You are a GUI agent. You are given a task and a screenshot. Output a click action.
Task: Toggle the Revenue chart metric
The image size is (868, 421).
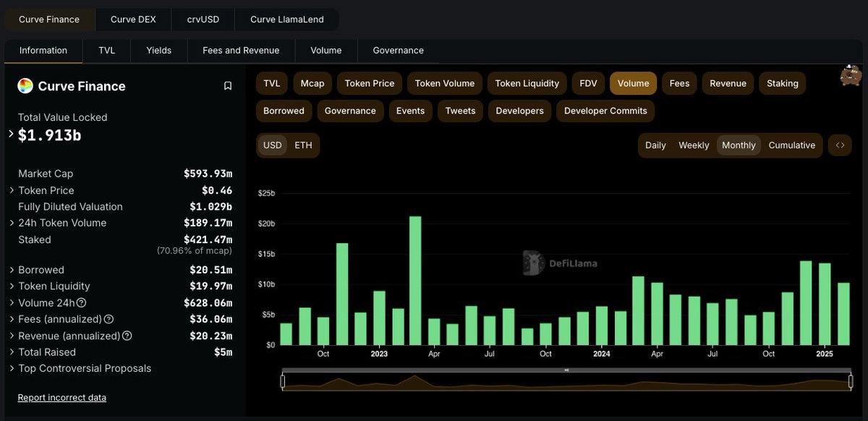[x=728, y=83]
